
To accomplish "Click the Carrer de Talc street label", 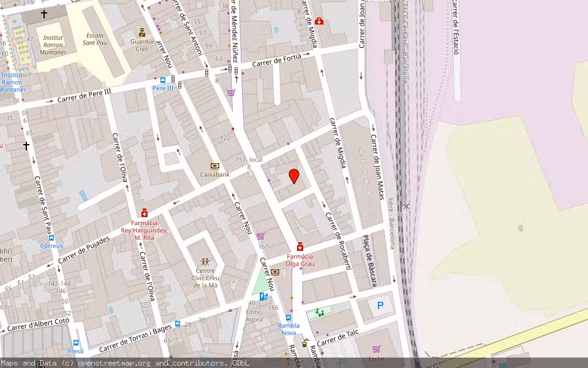I will point(338,338).
